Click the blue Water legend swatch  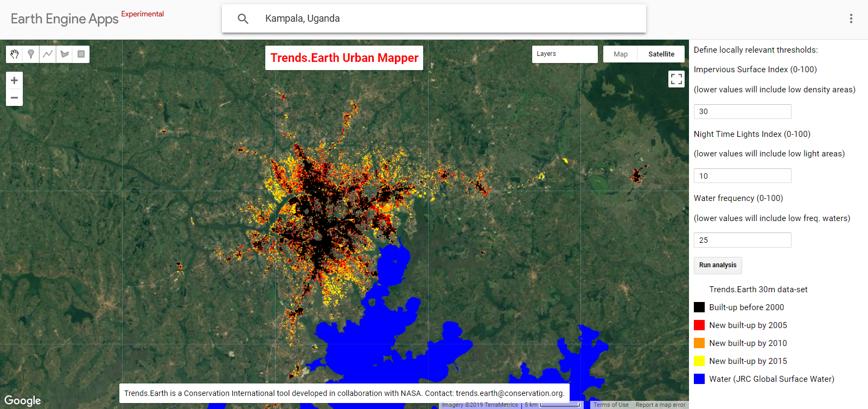699,379
